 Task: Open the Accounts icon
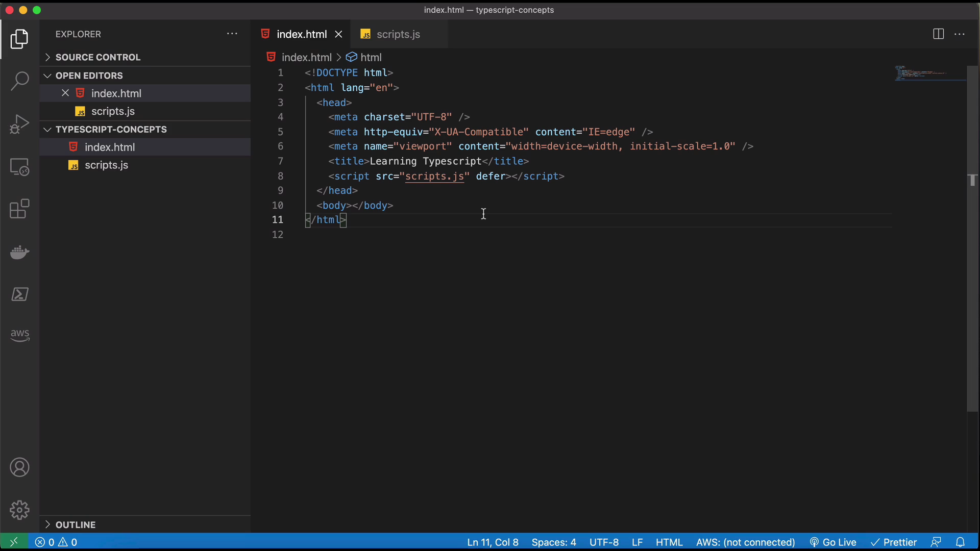pyautogui.click(x=19, y=467)
